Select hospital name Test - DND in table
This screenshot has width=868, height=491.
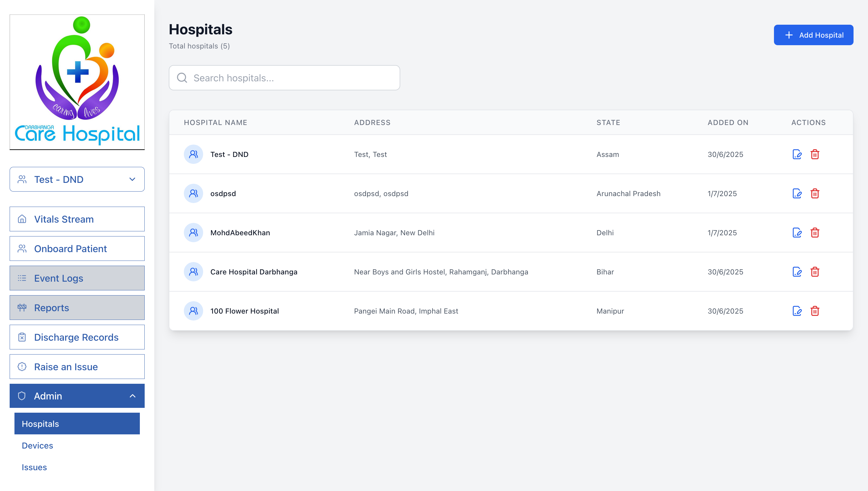click(229, 155)
